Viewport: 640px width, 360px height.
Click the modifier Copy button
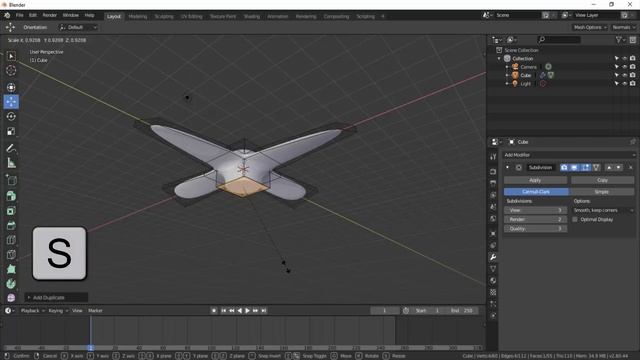point(602,180)
